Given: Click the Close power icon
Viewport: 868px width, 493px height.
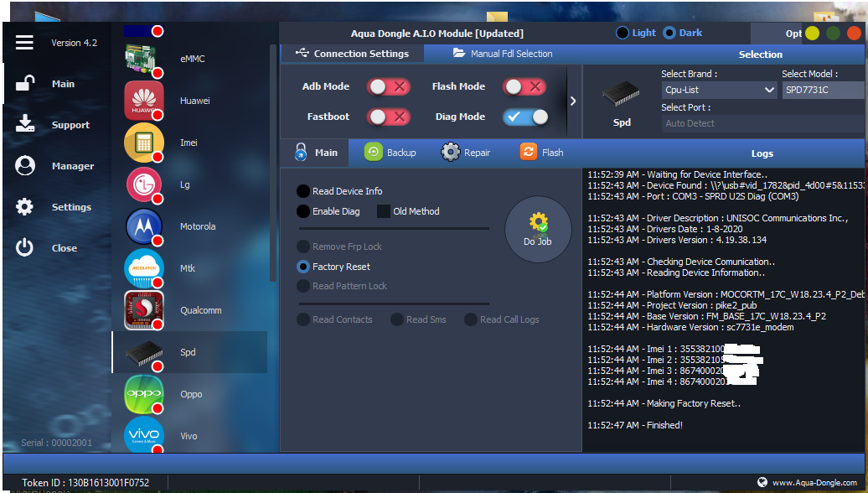Looking at the screenshot, I should pyautogui.click(x=24, y=247).
